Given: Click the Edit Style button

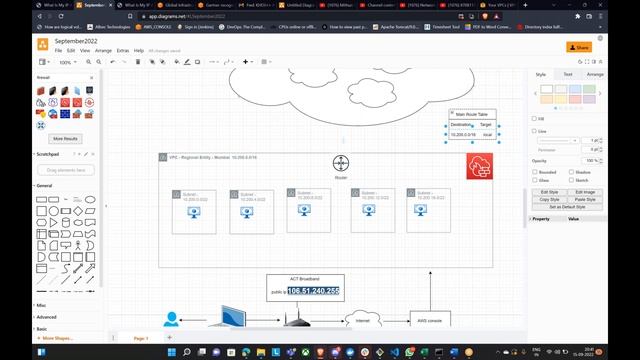Looking at the screenshot, I should [549, 192].
